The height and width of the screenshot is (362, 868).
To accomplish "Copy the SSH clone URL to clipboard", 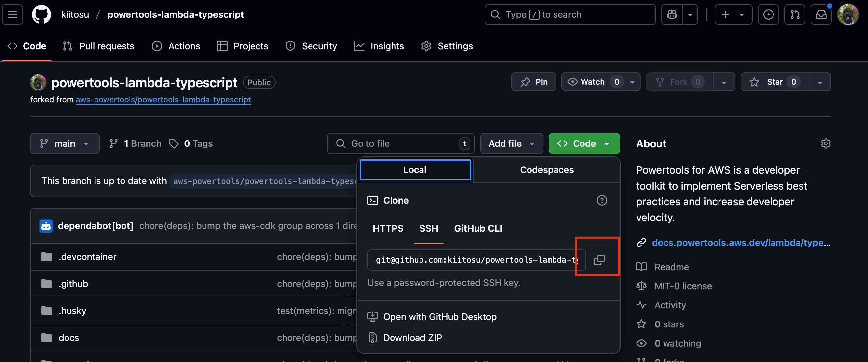I will 599,259.
